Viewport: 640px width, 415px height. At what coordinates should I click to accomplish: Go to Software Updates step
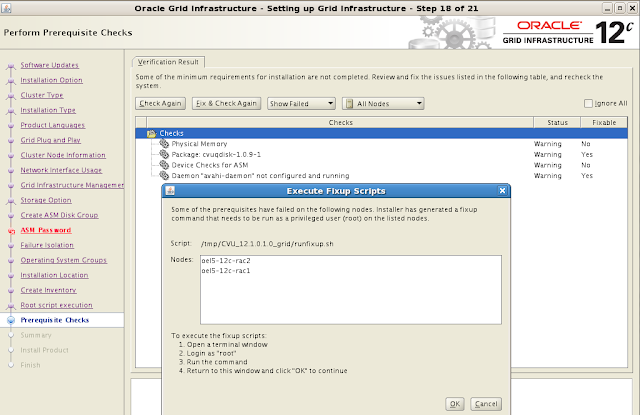49,65
